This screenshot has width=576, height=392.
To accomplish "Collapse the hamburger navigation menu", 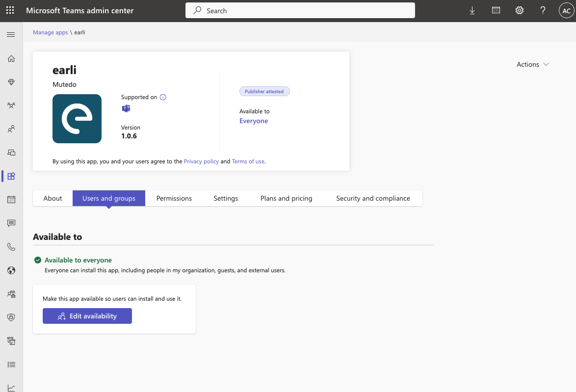I will (x=11, y=34).
